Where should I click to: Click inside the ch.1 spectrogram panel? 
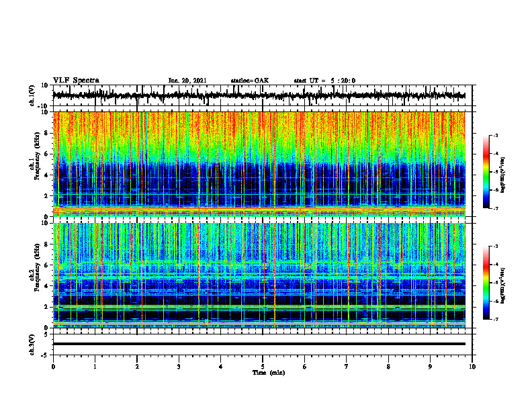(x=259, y=164)
